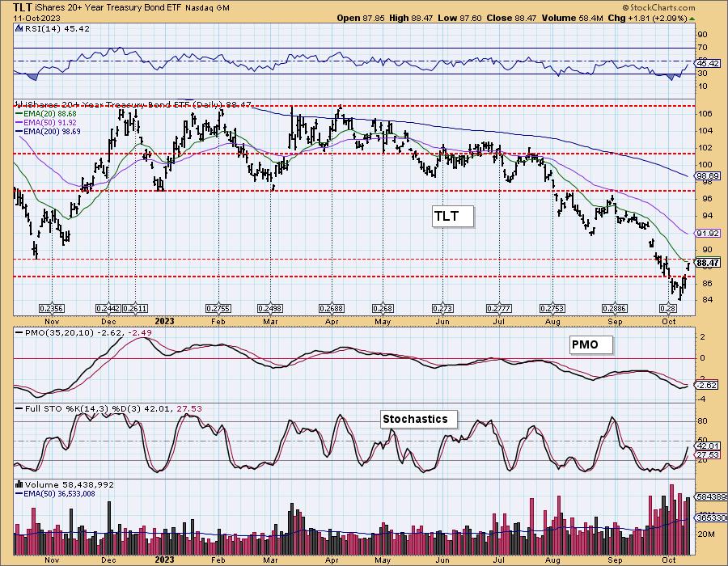
Task: Click the purple EMA(50) 91.92 legend swatch
Action: 19,123
